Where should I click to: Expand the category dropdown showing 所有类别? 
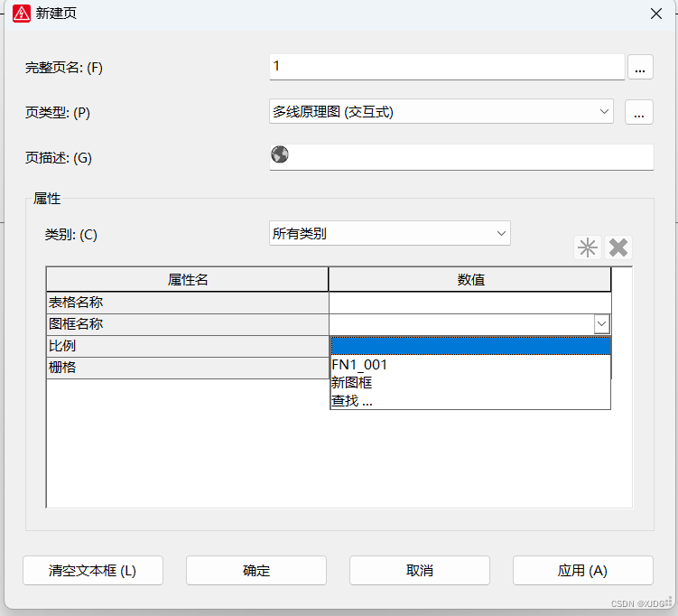[501, 233]
